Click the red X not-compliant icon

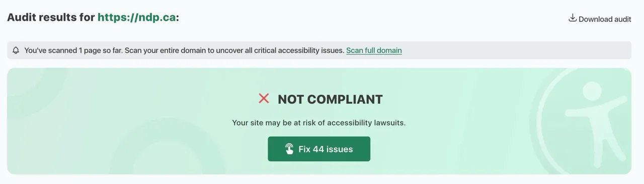264,98
